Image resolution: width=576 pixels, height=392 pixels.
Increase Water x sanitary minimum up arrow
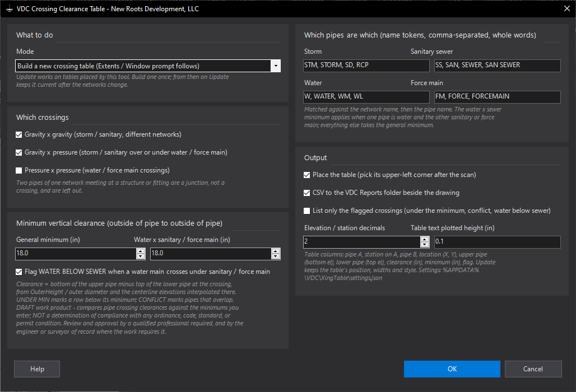tap(276, 251)
